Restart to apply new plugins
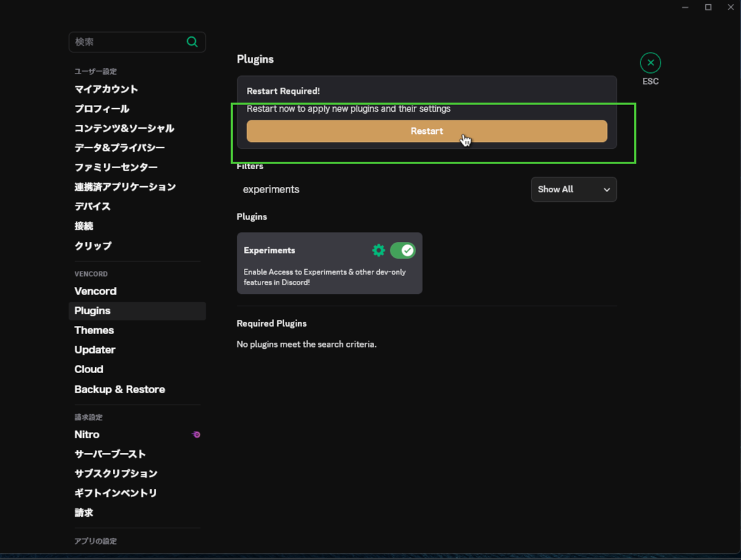Screen dimensions: 741x560 coord(427,131)
